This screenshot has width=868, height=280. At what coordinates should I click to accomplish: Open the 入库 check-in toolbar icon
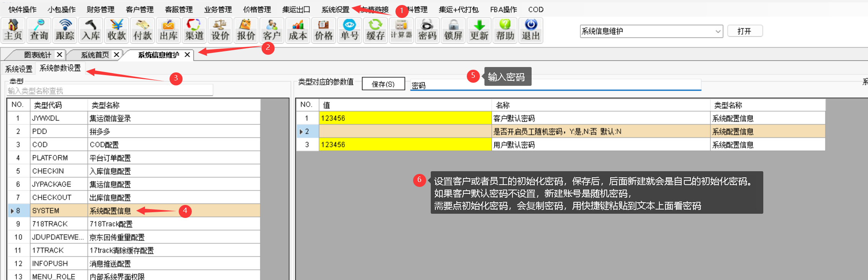point(91,30)
